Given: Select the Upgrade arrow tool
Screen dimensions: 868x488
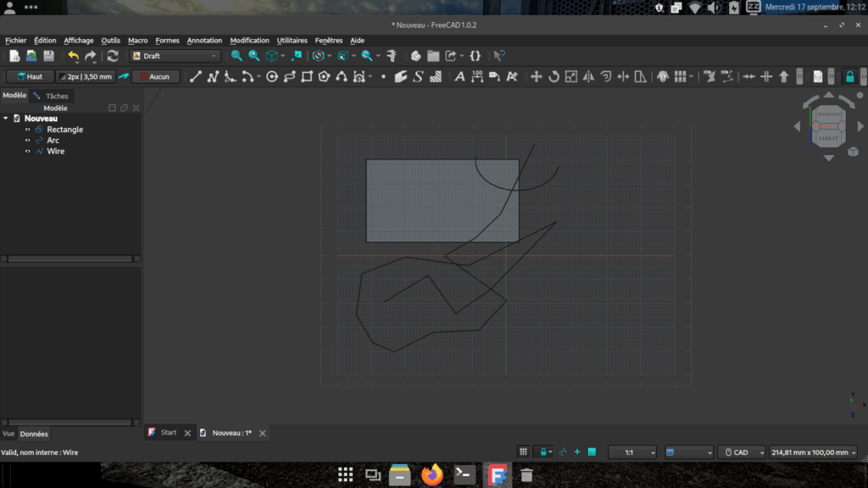Looking at the screenshot, I should click(x=784, y=77).
